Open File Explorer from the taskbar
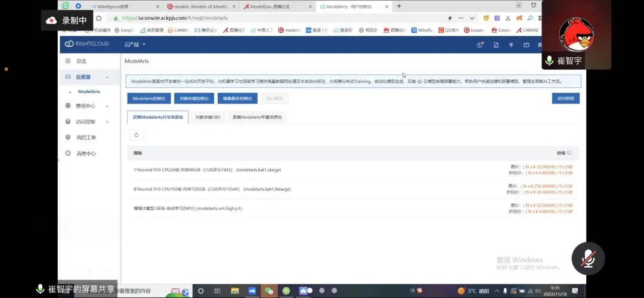 [x=234, y=291]
